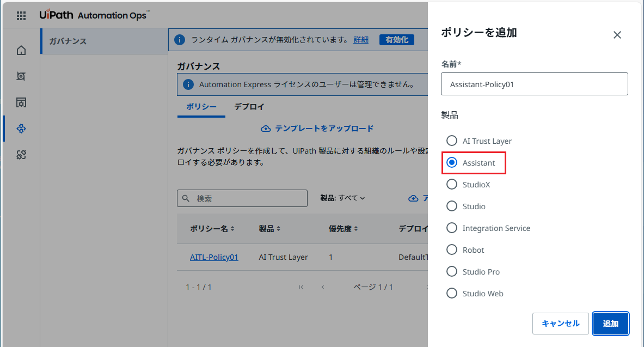This screenshot has width=644, height=347.
Task: Select AI Trust Layer radio button
Action: click(452, 141)
